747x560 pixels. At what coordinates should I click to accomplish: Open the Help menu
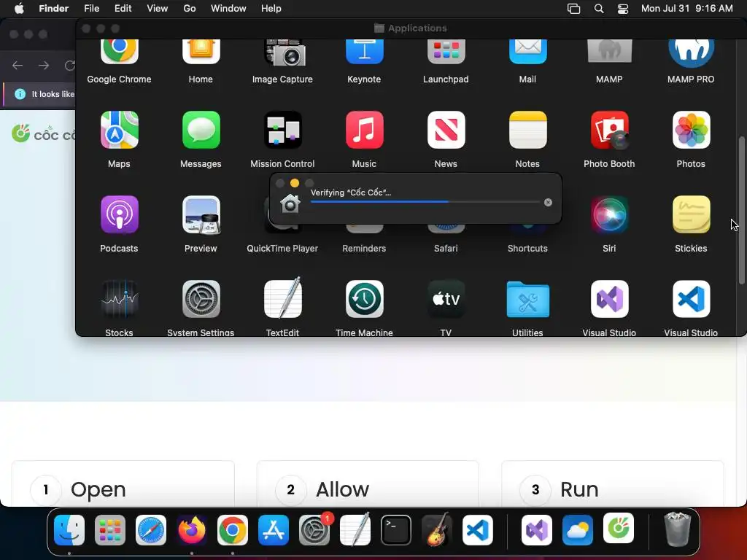[271, 9]
